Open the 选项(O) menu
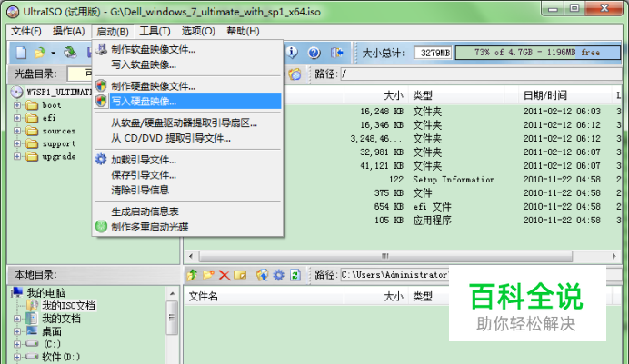The image size is (629, 364). click(198, 31)
